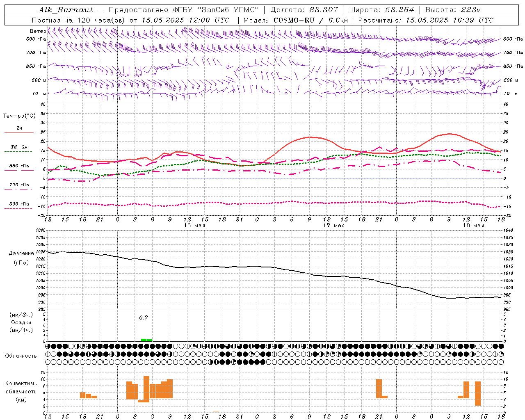Click the 'Тем-ра(°C)' temperature panel label
This screenshot has height=420, width=525.
(x=19, y=116)
